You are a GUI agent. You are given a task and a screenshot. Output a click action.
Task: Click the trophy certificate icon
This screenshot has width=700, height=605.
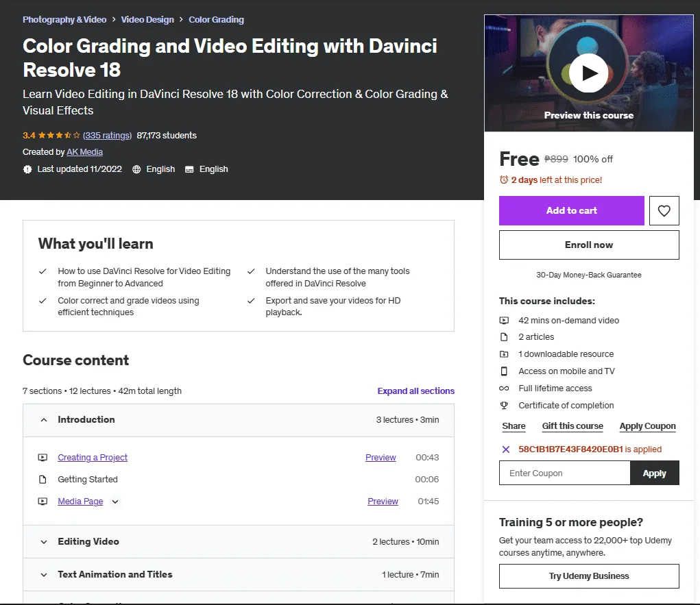point(504,405)
